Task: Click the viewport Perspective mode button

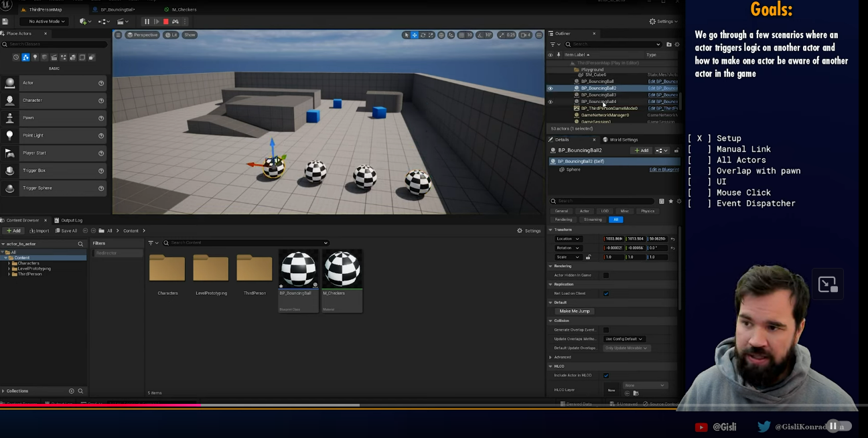Action: [x=143, y=35]
